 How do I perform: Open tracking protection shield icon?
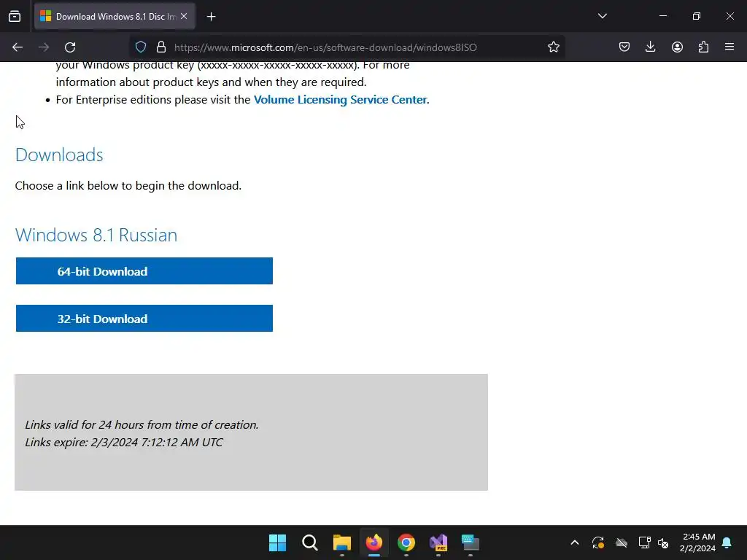tap(141, 47)
